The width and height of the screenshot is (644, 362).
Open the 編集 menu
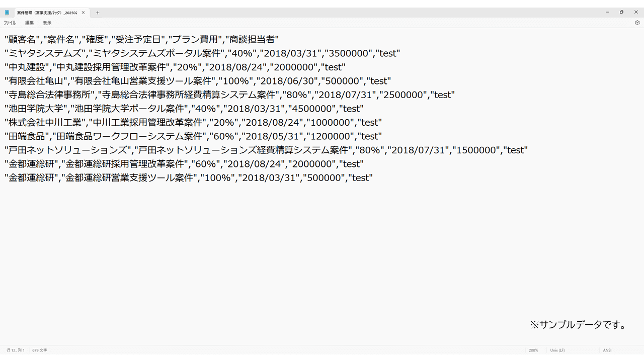tap(30, 23)
